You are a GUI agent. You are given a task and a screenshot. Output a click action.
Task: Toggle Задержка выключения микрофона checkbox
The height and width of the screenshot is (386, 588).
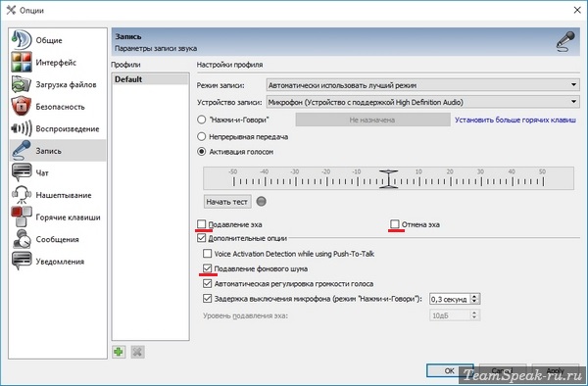tap(207, 299)
